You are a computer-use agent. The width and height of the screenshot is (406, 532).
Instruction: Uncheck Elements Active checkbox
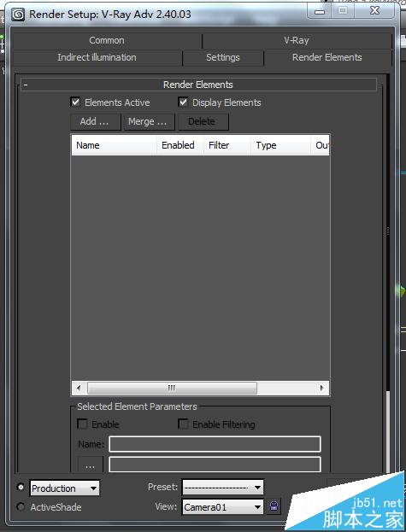75,102
